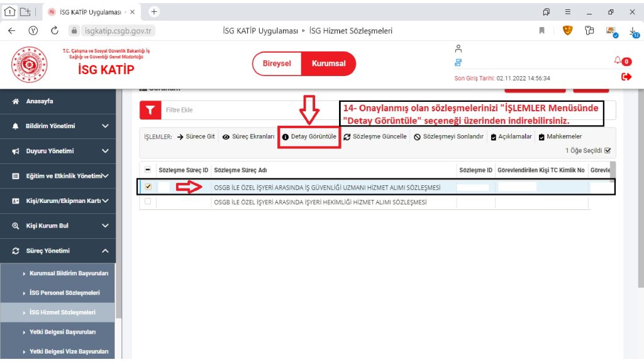Click the browser downloads arrow icon
This screenshot has height=362, width=644.
coord(633,31)
